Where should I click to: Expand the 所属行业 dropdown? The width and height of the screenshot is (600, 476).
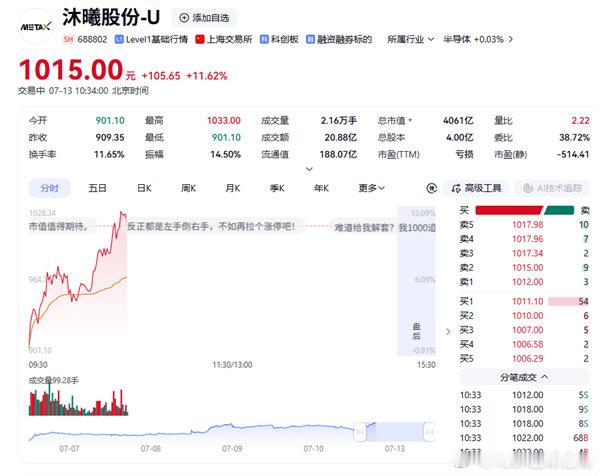(x=411, y=39)
